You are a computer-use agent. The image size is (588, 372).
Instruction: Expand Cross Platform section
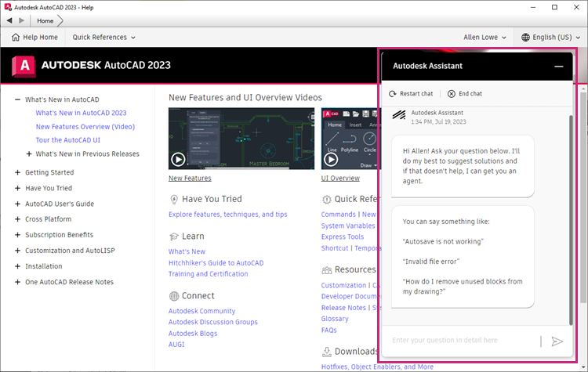(17, 219)
